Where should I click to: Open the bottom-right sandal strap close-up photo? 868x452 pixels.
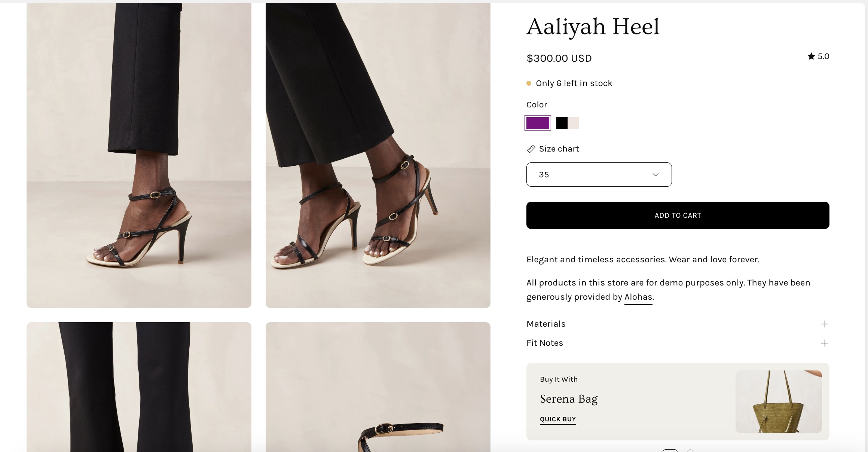[378, 387]
